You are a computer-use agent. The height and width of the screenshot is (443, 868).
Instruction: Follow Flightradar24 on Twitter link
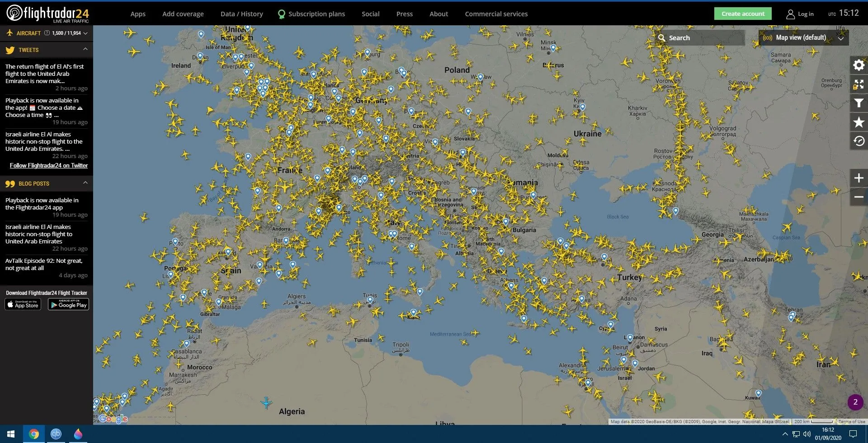tap(49, 166)
